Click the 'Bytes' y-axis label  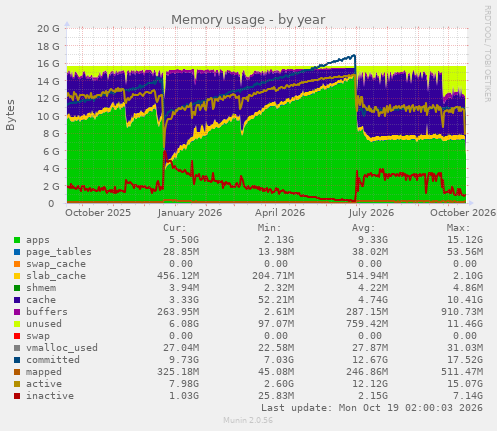click(x=10, y=115)
